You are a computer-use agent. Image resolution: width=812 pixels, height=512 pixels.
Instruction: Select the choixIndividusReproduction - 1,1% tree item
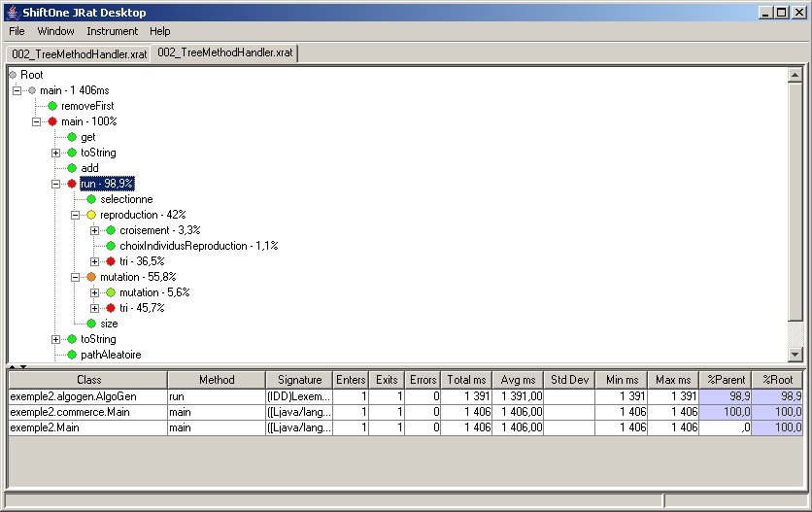pos(198,246)
